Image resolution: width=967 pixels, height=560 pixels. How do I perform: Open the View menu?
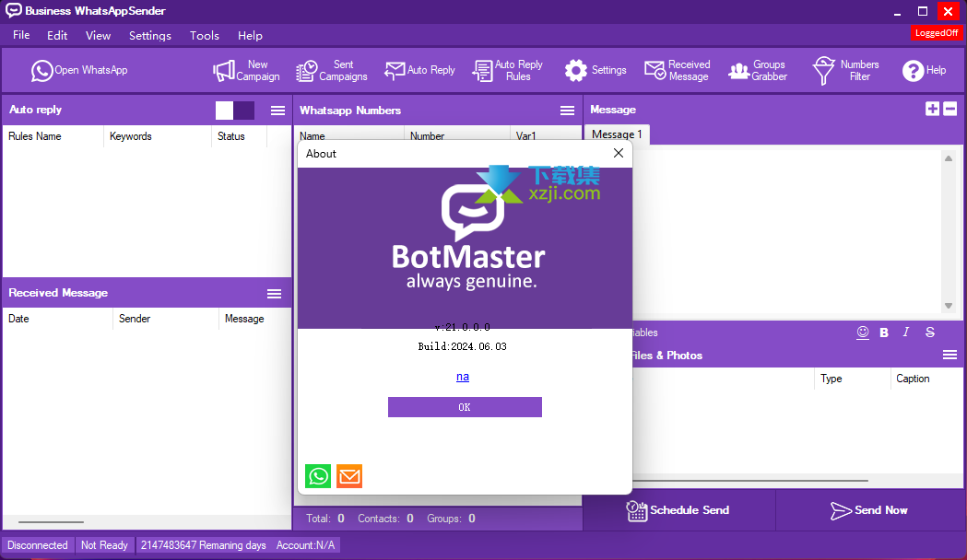tap(98, 35)
